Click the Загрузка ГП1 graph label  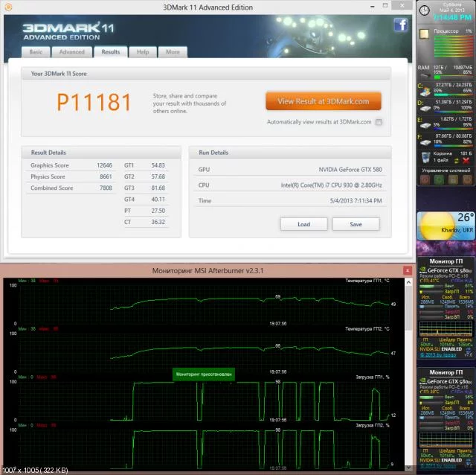(x=373, y=377)
